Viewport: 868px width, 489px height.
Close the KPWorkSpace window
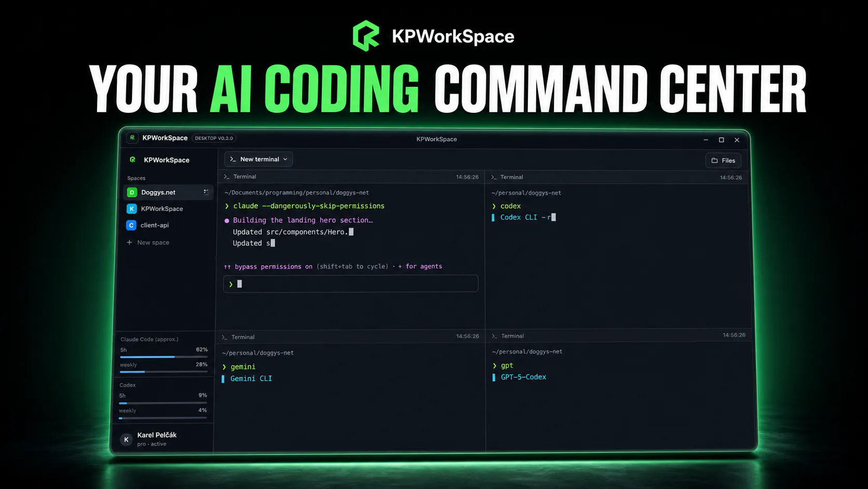(737, 140)
